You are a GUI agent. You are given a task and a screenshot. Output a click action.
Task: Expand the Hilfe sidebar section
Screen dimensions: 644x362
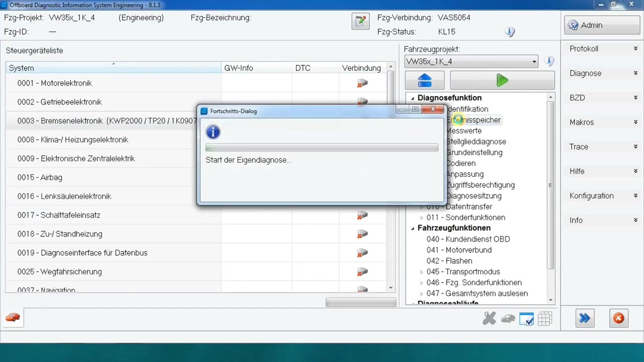pos(603,171)
